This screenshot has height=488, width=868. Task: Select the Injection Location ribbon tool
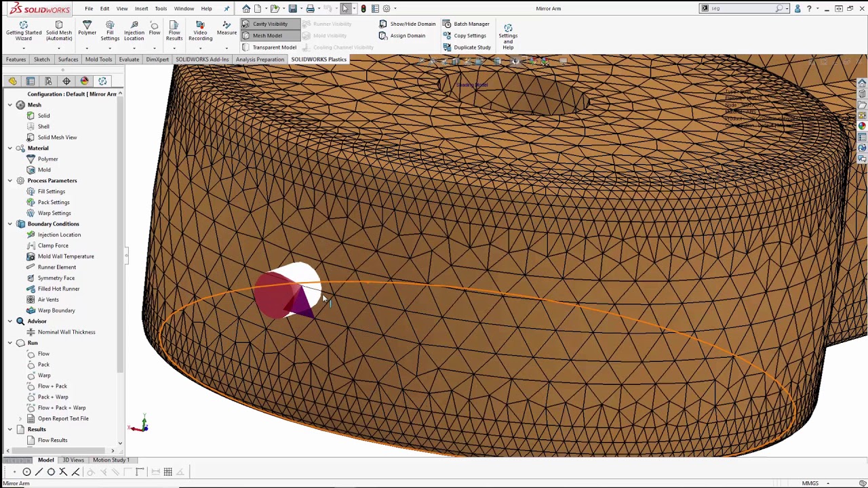134,31
